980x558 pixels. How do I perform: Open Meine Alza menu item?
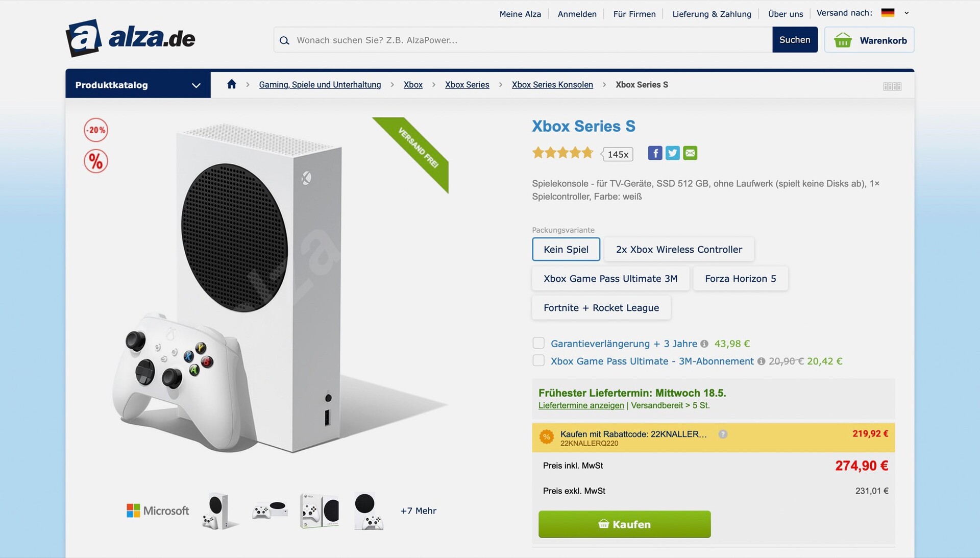[x=520, y=14]
